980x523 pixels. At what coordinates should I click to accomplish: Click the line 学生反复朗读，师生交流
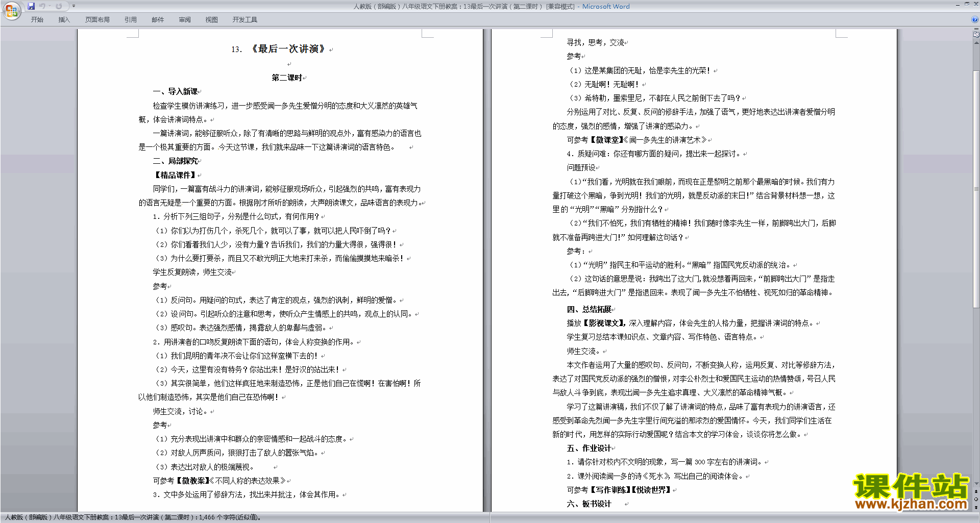click(192, 272)
